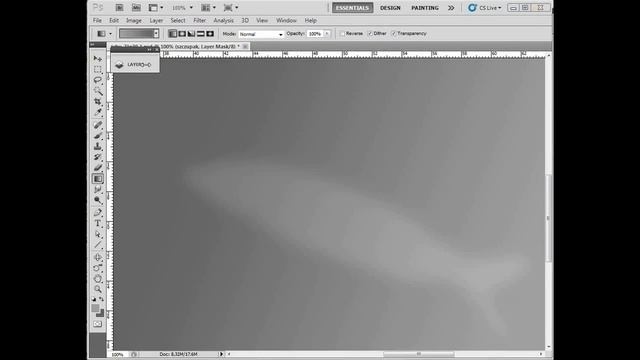Choose Linear Gradient style
Image resolution: width=640 pixels, height=360 pixels.
[173, 34]
